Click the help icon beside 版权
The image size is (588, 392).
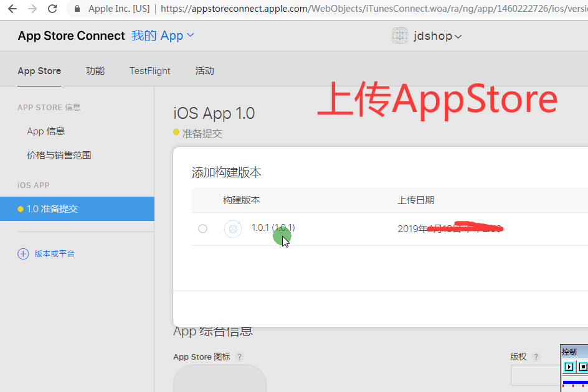(536, 357)
